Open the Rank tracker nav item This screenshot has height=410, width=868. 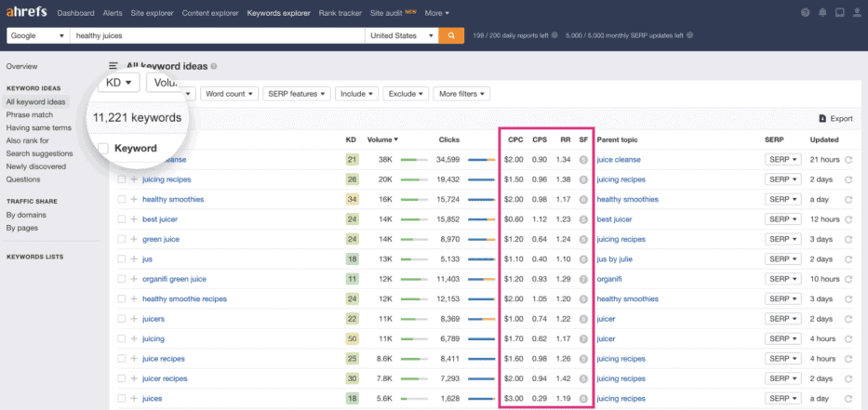[340, 13]
